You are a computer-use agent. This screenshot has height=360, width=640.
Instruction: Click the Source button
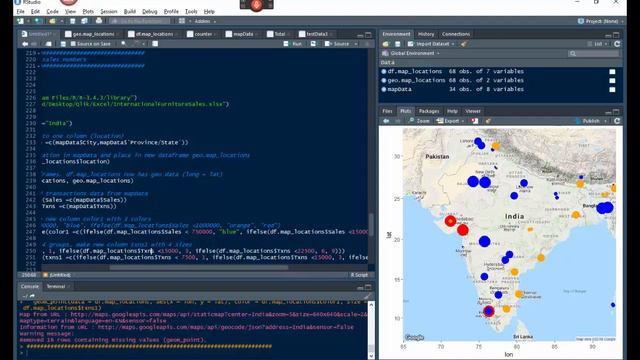(338, 44)
